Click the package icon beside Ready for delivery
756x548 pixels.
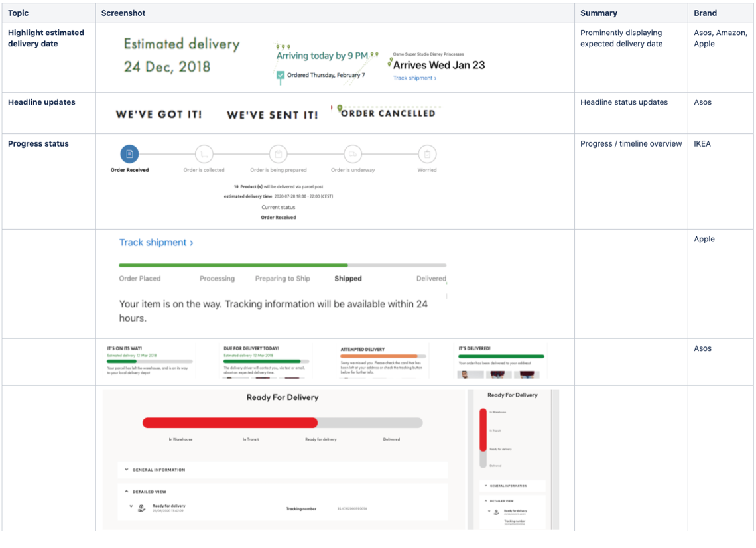(x=141, y=509)
